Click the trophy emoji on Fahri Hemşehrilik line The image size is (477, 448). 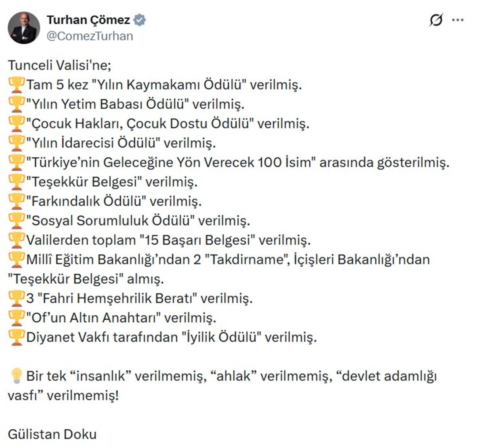[x=17, y=297]
